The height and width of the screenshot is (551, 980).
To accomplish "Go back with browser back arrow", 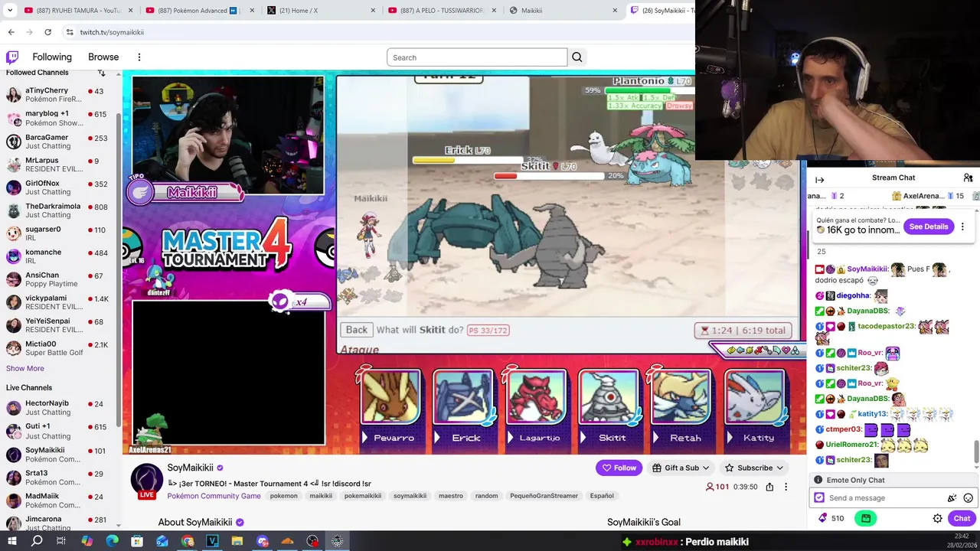I will (x=11, y=32).
